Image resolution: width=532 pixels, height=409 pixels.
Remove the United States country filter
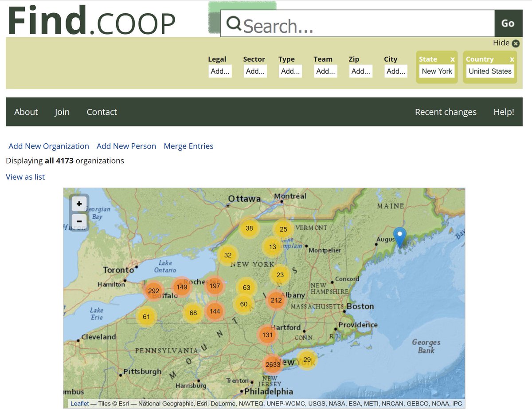tap(512, 59)
